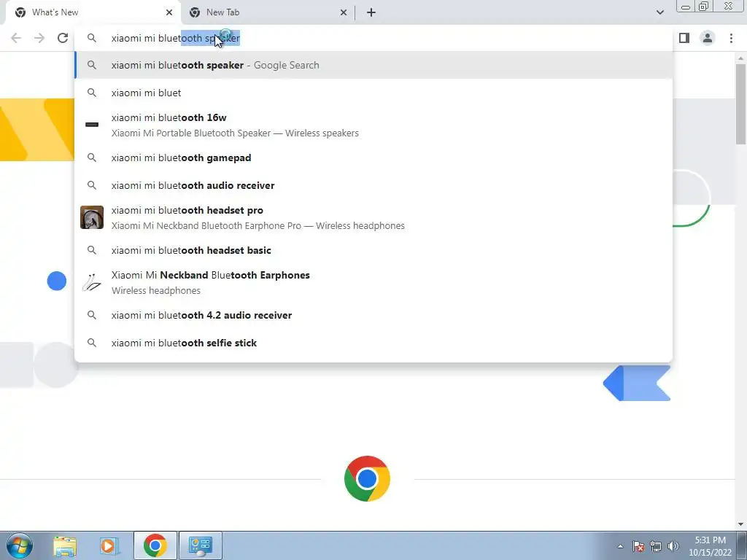
Task: Click the browser Forward arrow
Action: click(39, 38)
